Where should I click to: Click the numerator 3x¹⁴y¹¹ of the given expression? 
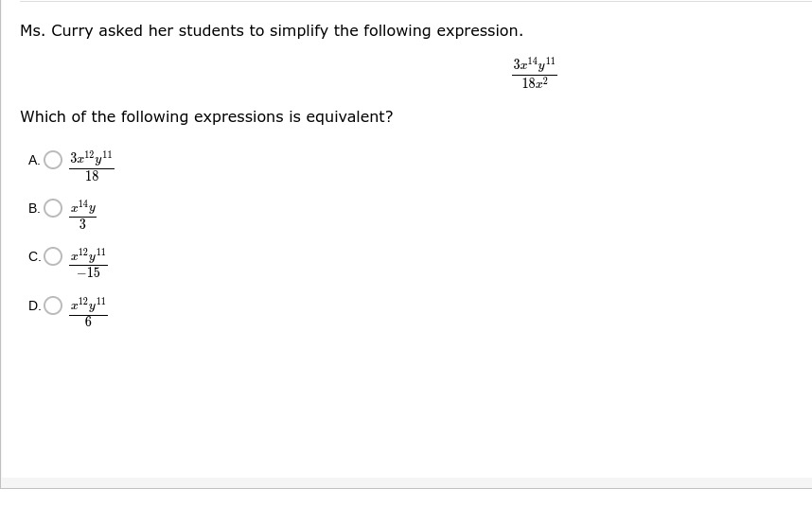point(534,64)
